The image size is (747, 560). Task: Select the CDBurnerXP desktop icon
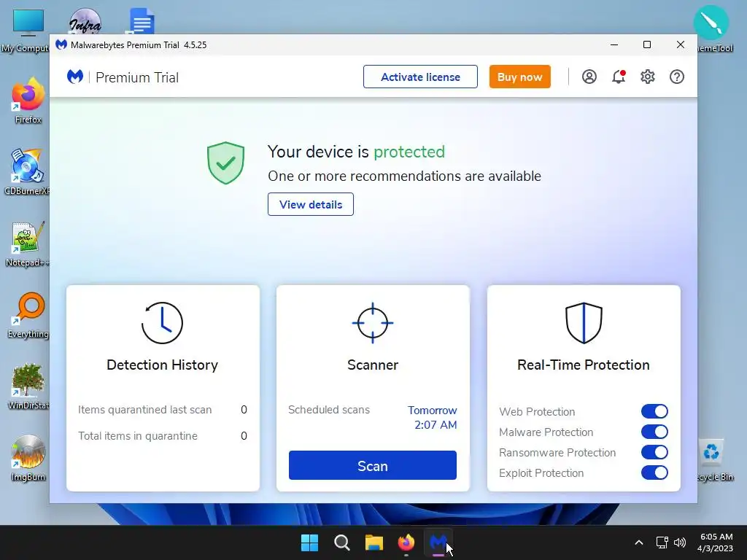click(x=28, y=172)
